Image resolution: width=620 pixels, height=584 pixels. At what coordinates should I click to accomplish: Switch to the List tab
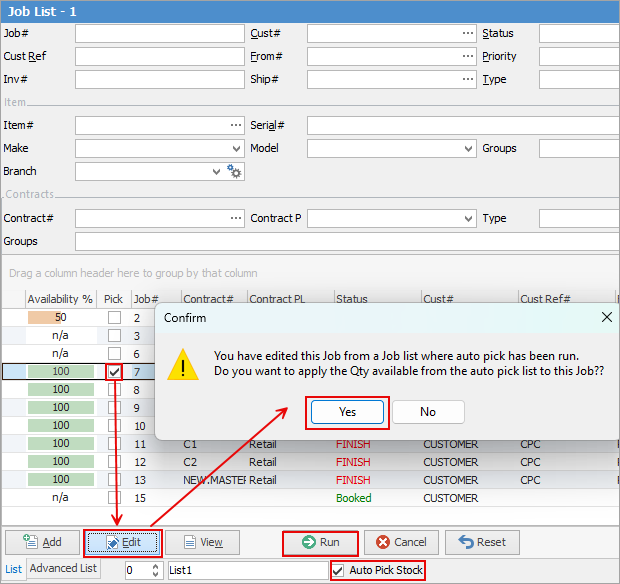[x=13, y=569]
